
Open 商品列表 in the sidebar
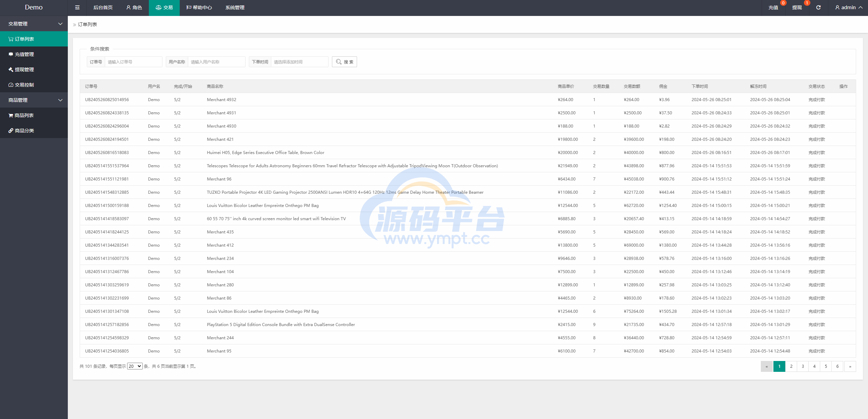pos(34,115)
